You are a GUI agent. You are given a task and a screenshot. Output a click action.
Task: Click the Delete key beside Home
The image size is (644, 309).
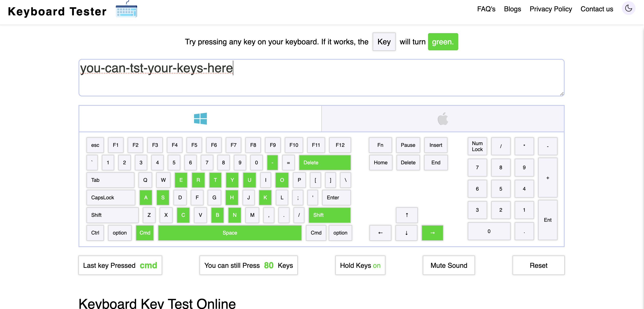click(x=408, y=163)
